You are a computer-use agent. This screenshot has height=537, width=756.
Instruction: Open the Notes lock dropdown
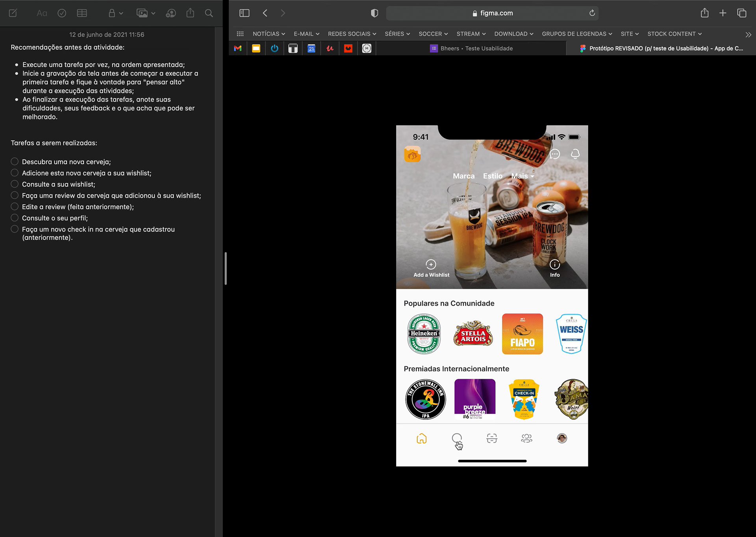click(116, 13)
